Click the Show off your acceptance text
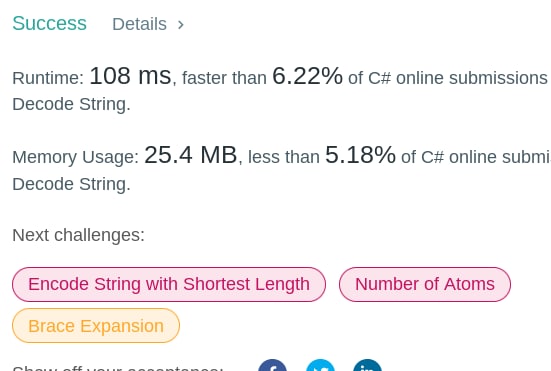The height and width of the screenshot is (371, 551). point(117,368)
